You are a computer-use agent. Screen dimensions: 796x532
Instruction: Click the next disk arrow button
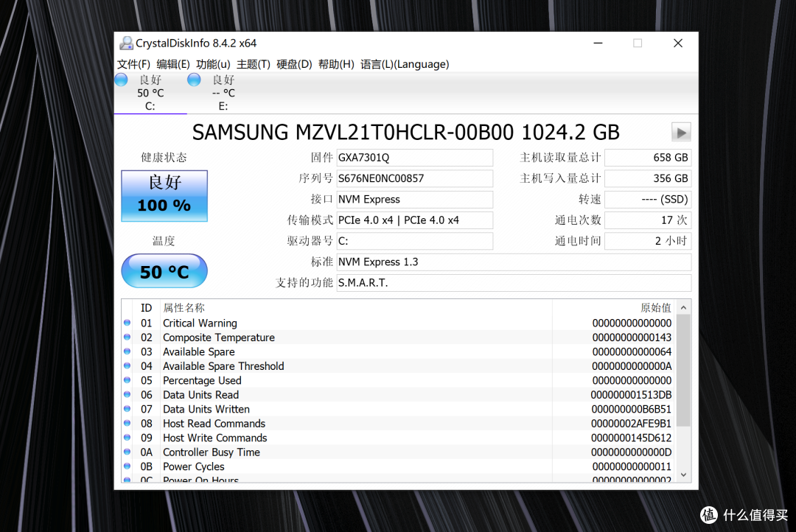pos(681,133)
